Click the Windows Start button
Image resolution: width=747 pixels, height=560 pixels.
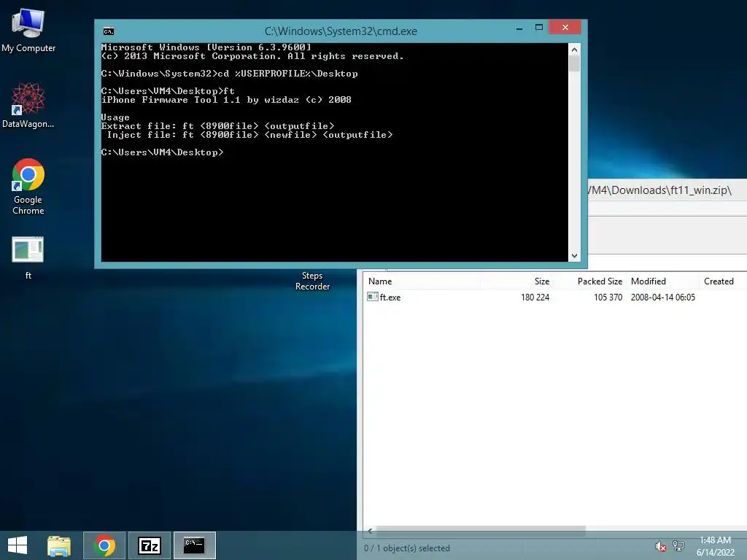click(18, 545)
